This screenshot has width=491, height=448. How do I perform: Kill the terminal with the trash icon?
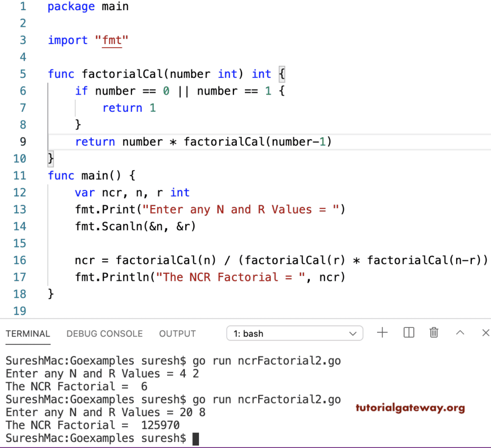click(x=434, y=333)
